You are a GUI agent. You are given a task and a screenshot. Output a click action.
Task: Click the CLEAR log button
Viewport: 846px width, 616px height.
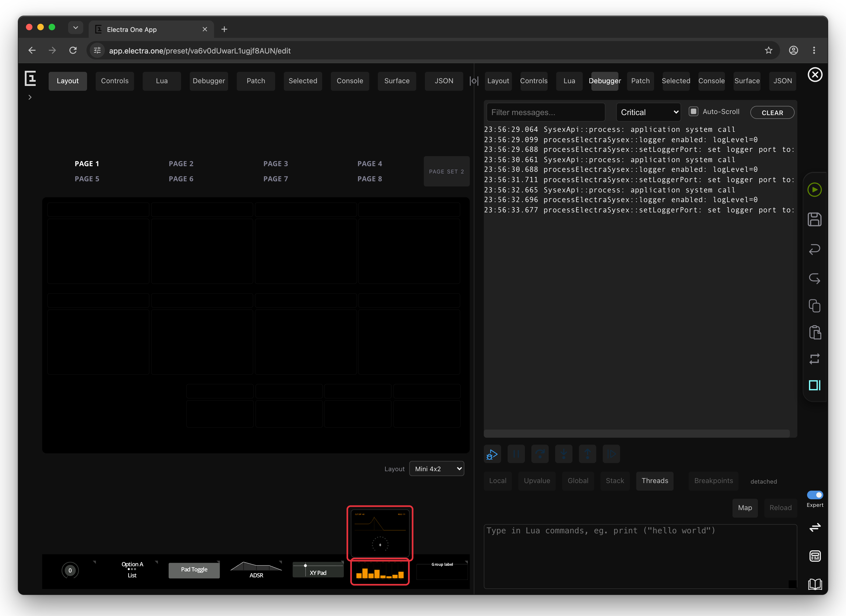click(772, 113)
